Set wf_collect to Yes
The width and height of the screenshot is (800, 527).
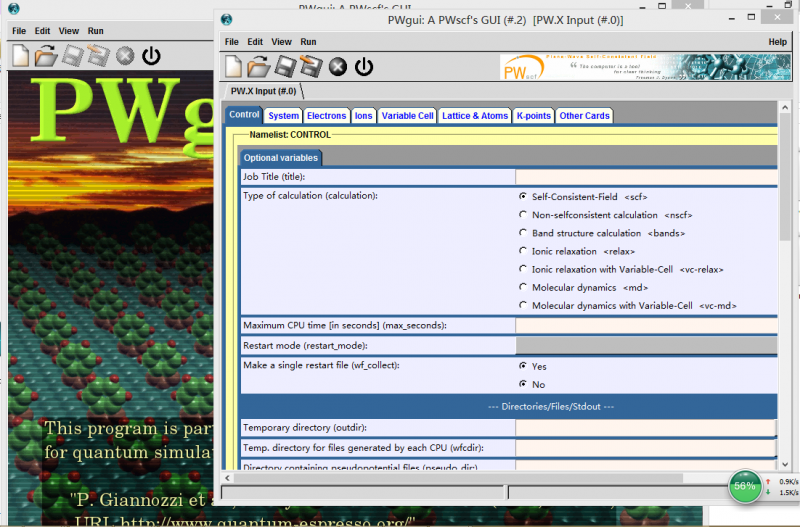pos(522,366)
